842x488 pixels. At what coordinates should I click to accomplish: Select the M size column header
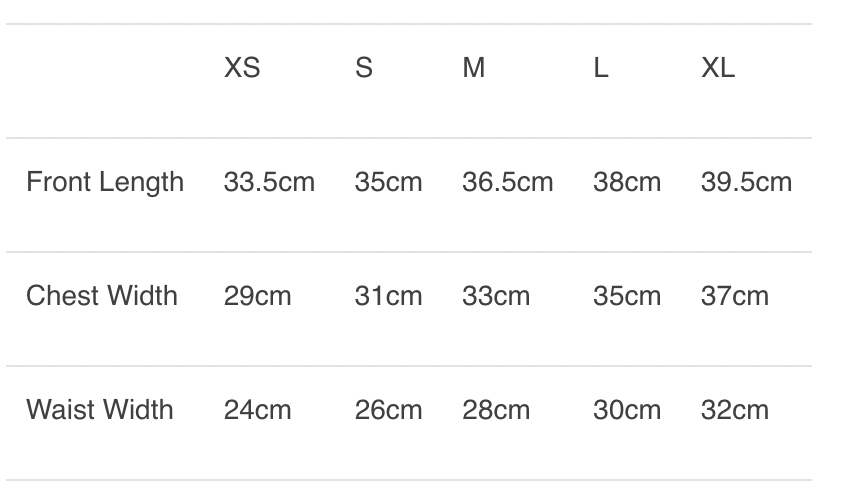click(473, 68)
